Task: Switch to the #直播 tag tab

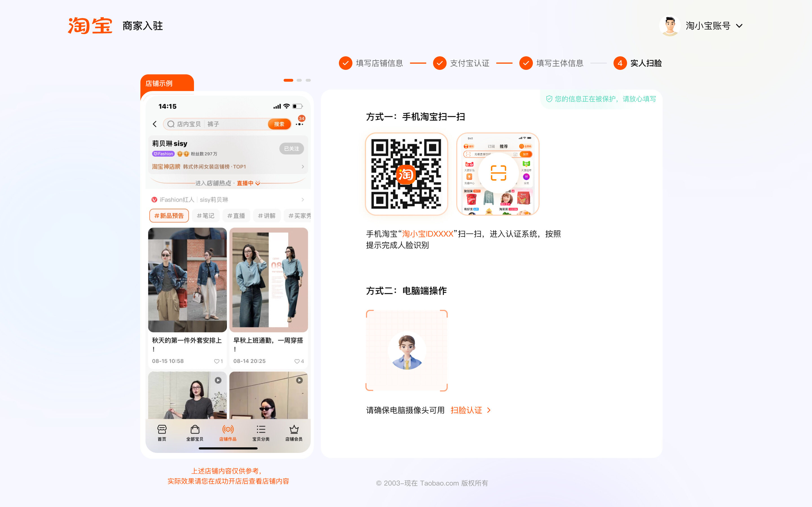Action: pos(236,215)
